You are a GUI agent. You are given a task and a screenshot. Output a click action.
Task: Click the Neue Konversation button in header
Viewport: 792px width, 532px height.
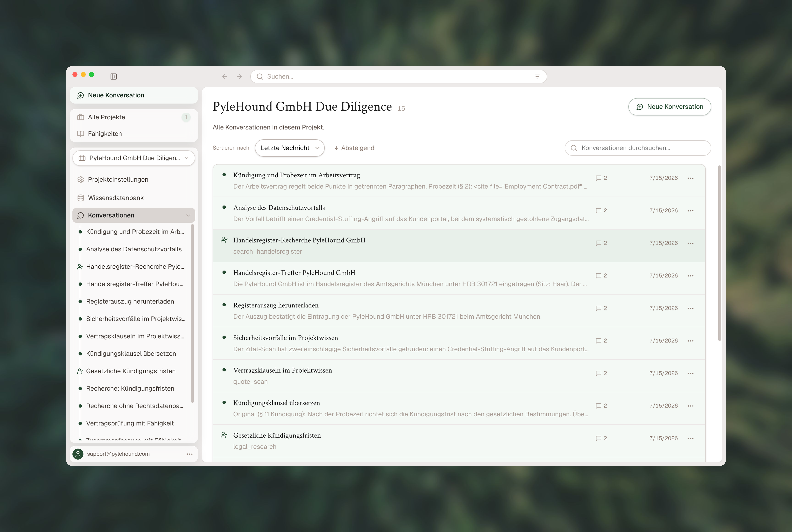(669, 107)
